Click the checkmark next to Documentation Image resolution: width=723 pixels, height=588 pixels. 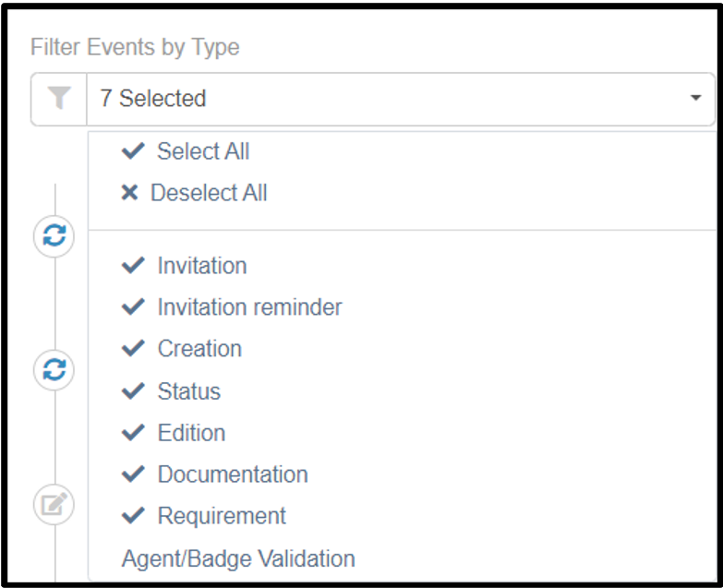134,474
